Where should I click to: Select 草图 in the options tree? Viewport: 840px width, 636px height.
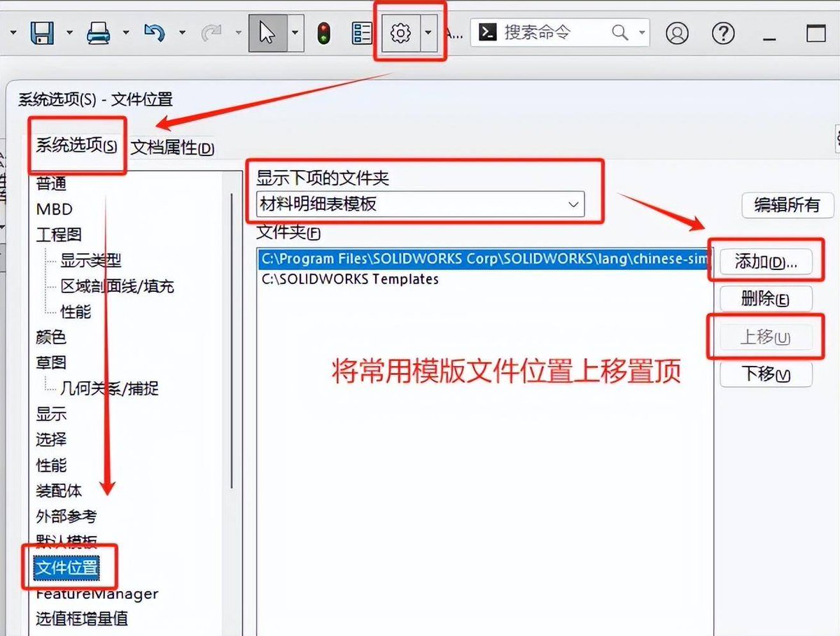(51, 362)
